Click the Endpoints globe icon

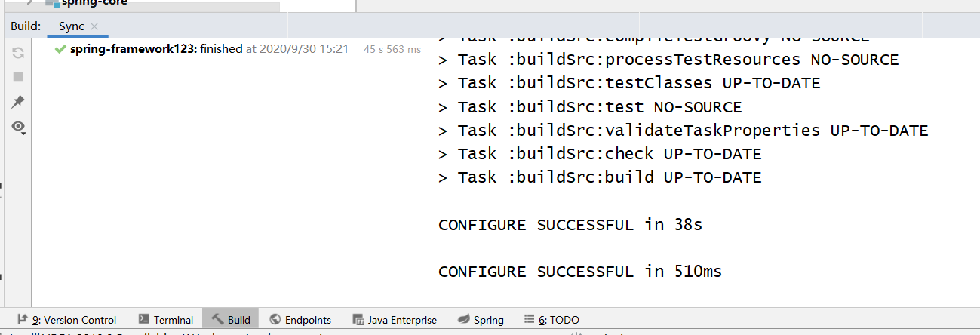(275, 320)
